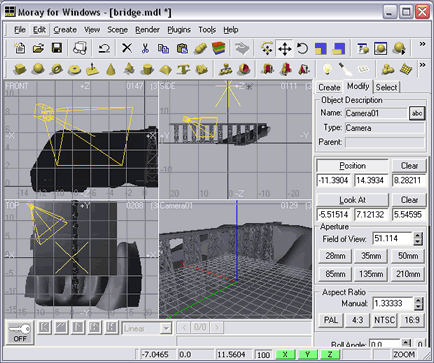Click the Save floppy disk icon
Screen dimensions: 434x363
pos(57,48)
